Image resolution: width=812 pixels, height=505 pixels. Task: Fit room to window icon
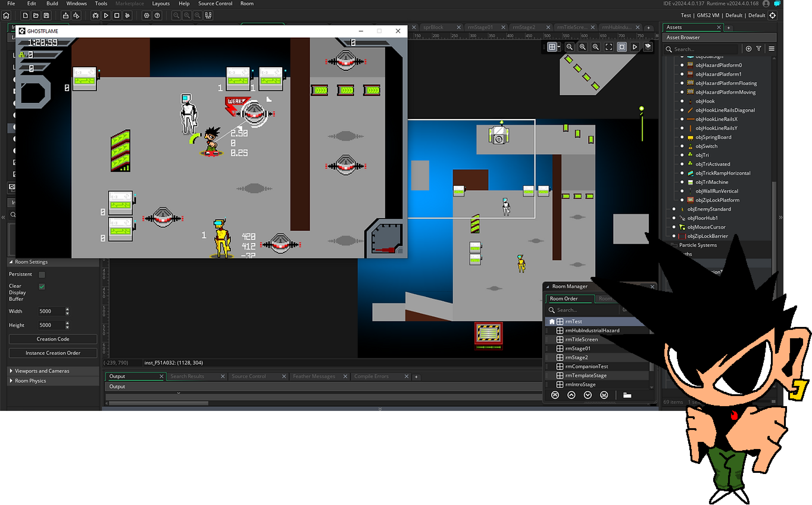coord(609,47)
